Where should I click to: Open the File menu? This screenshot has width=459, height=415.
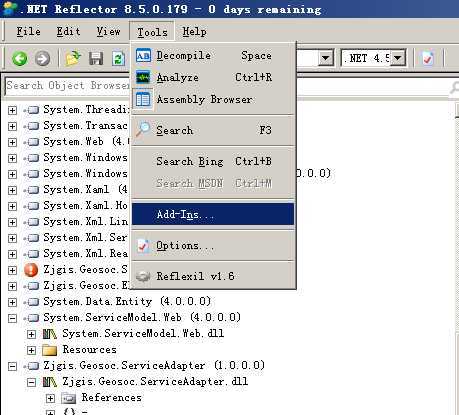[x=28, y=32]
